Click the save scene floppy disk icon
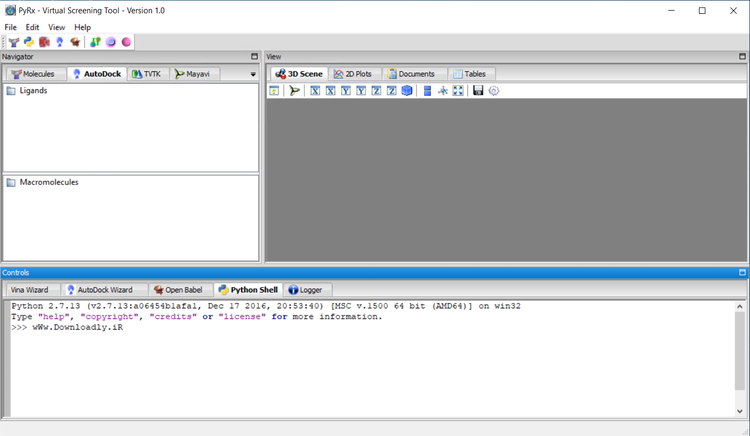Screen dimensions: 750x436 tap(478, 91)
